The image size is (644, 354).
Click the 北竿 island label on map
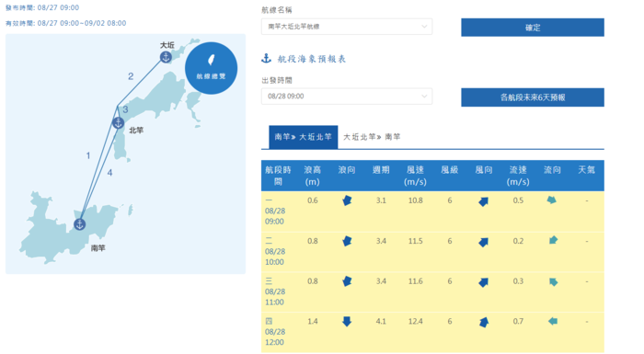pyautogui.click(x=136, y=131)
